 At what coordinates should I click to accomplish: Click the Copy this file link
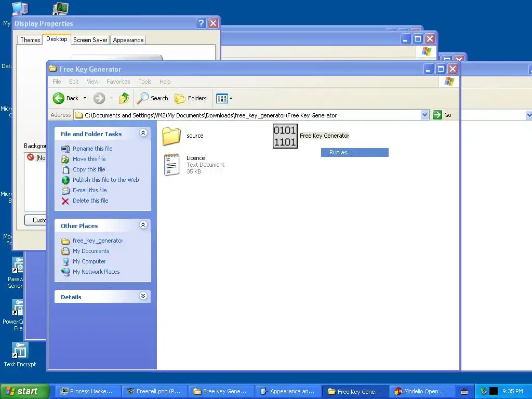(89, 169)
